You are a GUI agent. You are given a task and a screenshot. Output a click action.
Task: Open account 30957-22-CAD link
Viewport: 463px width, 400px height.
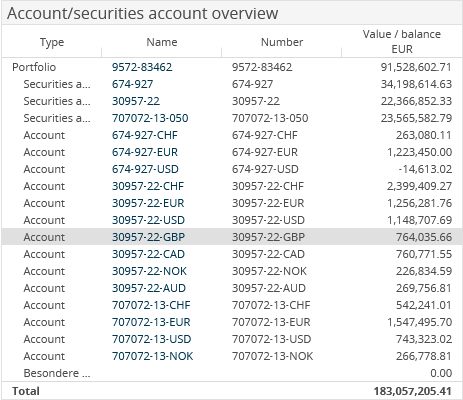[x=148, y=254]
